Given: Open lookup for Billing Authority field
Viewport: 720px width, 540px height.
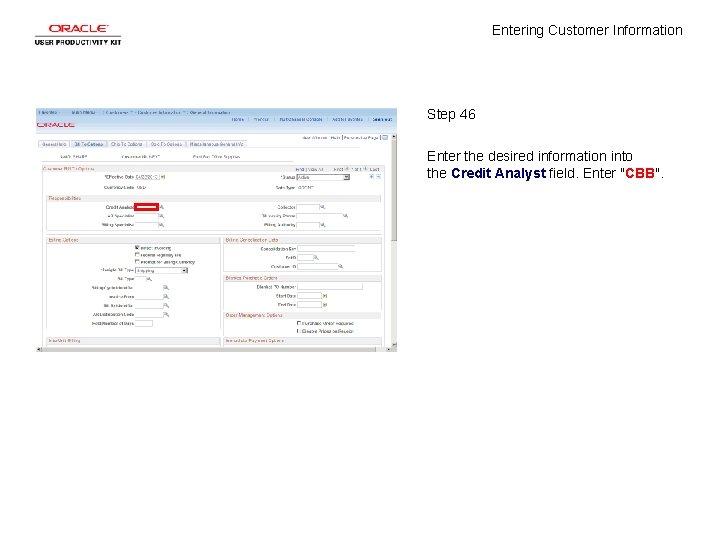Looking at the screenshot, I should pos(323,225).
